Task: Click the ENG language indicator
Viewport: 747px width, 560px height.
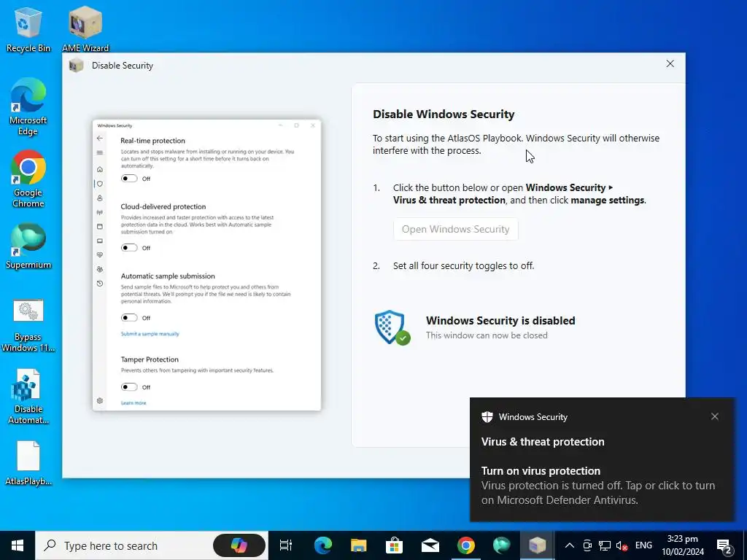Action: coord(643,545)
